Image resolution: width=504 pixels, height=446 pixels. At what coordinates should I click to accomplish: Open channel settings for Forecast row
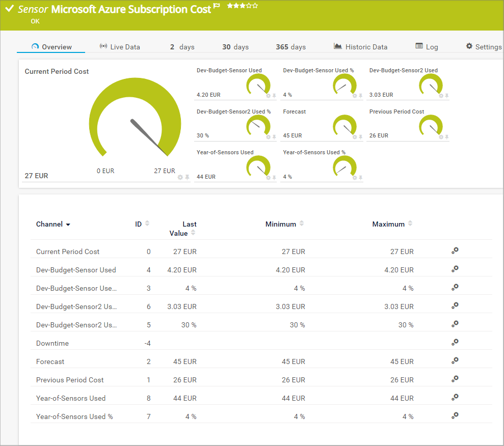(455, 361)
